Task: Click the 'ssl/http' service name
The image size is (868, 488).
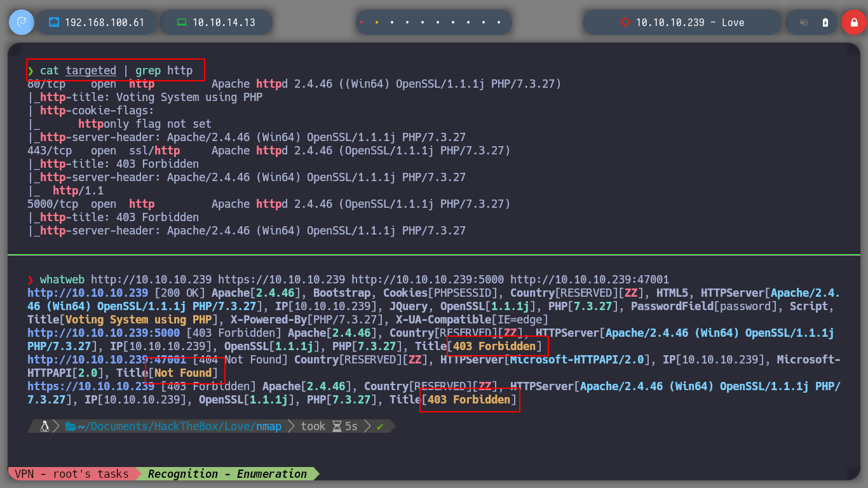Action: tap(154, 151)
